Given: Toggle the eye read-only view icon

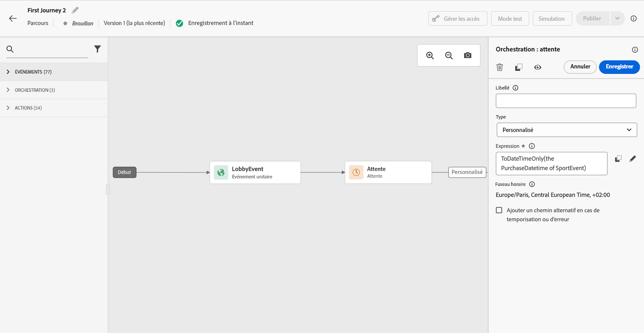Looking at the screenshot, I should (x=537, y=67).
